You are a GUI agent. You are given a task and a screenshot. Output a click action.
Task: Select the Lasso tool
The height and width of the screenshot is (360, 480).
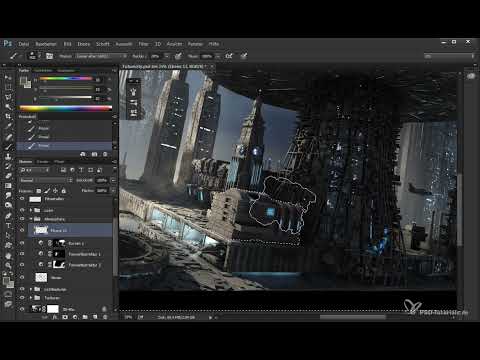[8, 97]
